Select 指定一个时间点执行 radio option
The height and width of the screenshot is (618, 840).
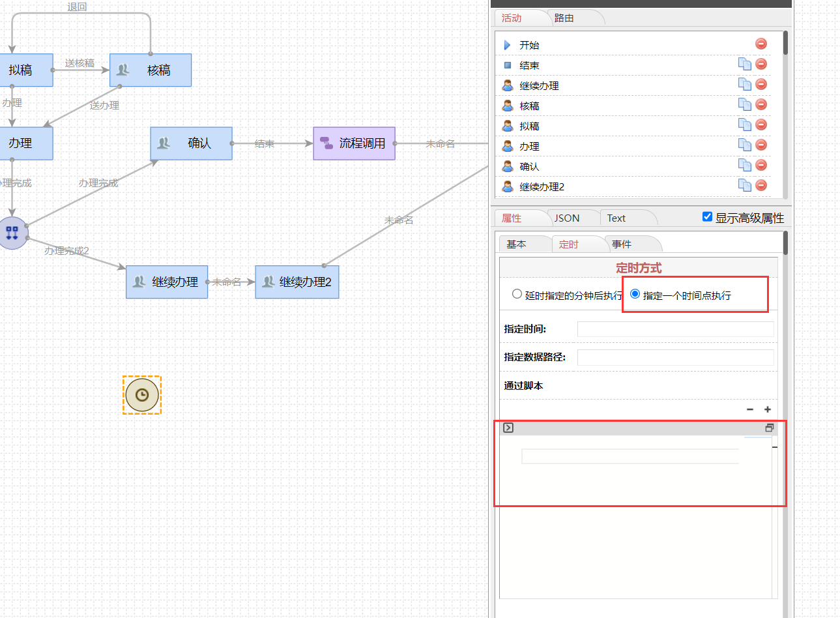coord(635,294)
